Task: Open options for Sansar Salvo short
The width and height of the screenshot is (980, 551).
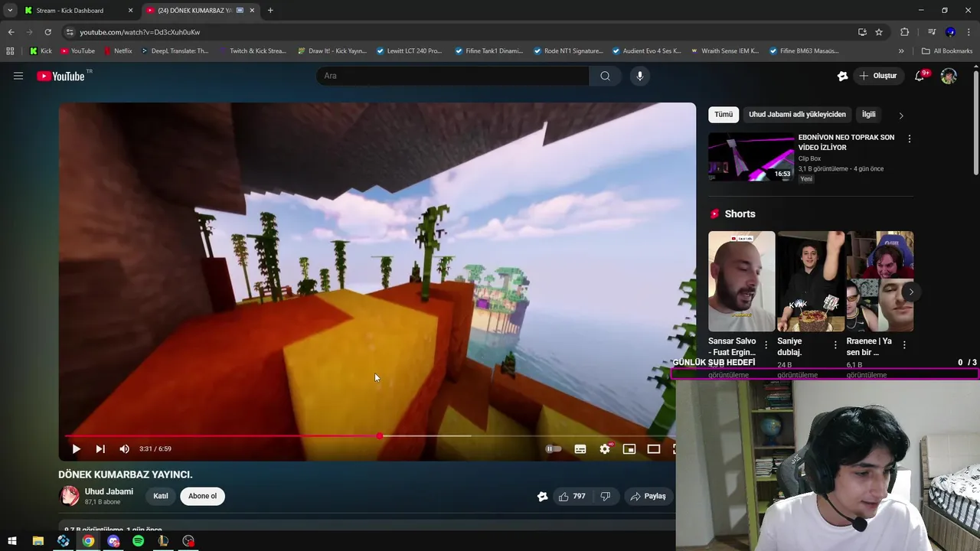Action: click(x=766, y=345)
